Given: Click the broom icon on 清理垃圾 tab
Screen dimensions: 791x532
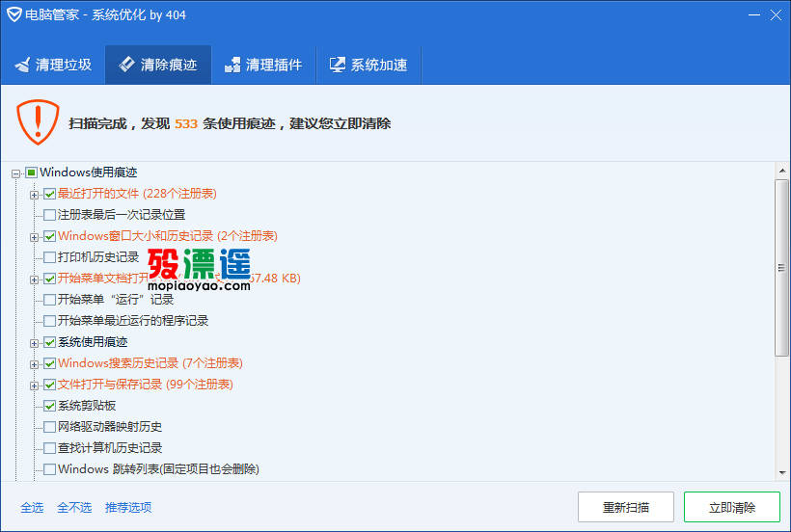Looking at the screenshot, I should click(x=23, y=65).
